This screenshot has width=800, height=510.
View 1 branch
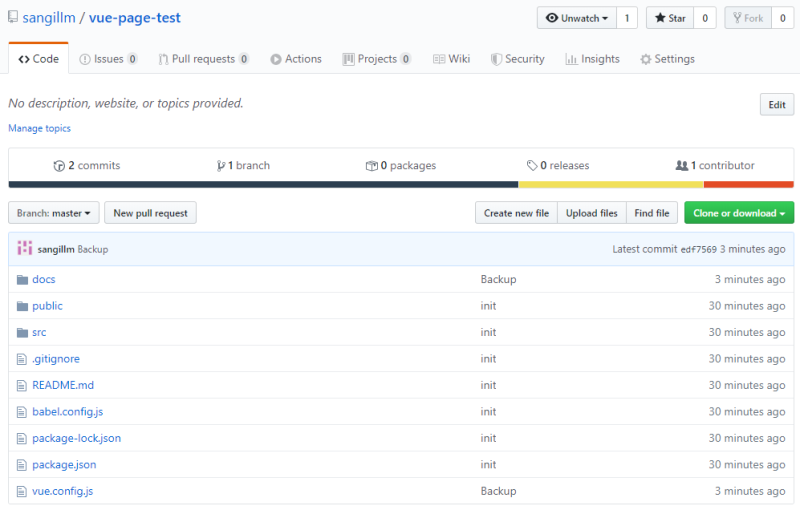pos(243,166)
